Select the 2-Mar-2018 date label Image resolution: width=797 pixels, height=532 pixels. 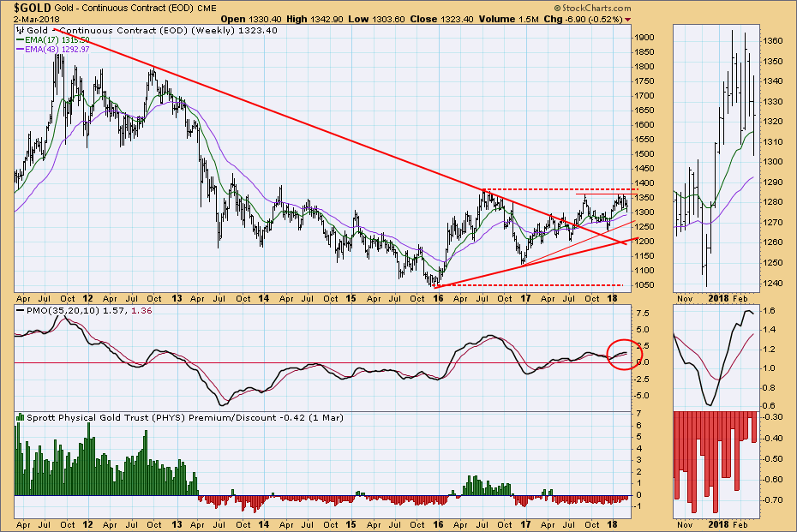point(36,20)
